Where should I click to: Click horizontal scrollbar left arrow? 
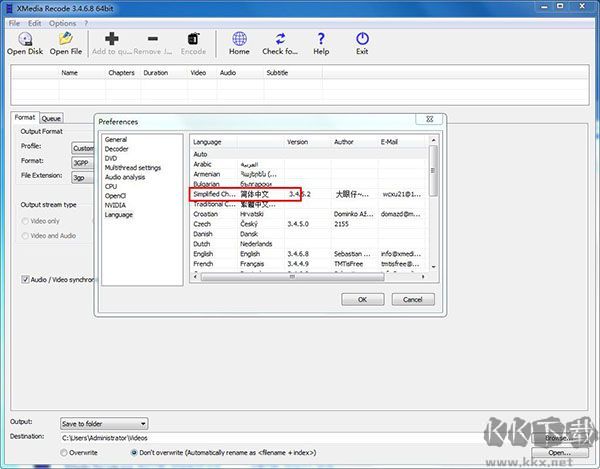click(196, 277)
